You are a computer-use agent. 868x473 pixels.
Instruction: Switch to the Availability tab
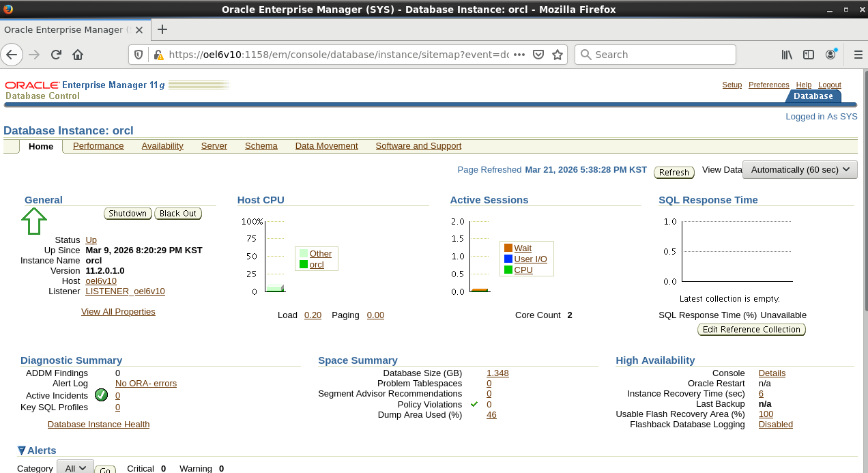click(x=162, y=146)
